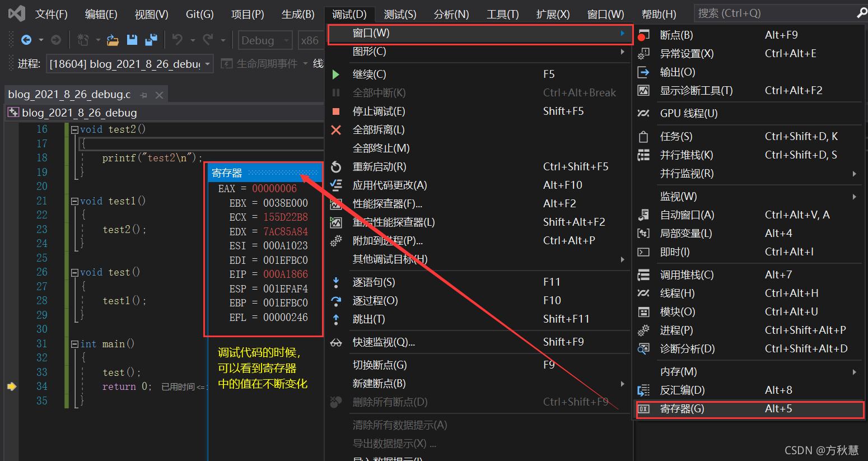868x461 pixels.
Task: Open the Debug configuration dropdown
Action: click(x=265, y=40)
